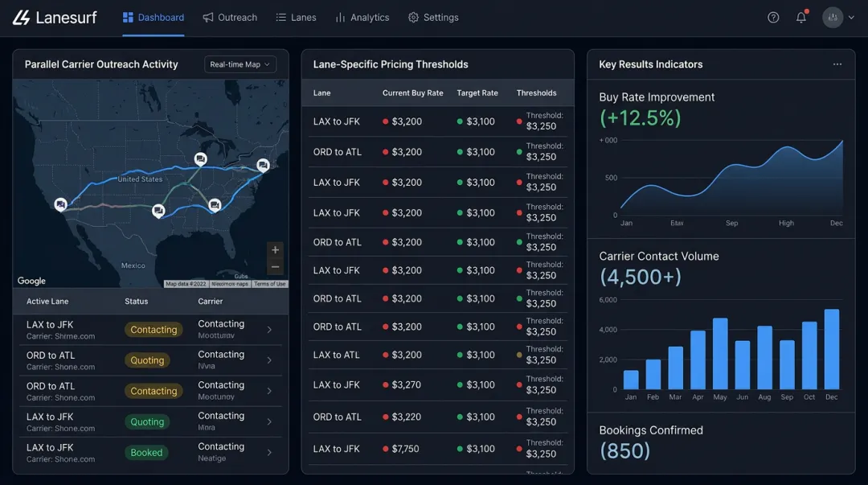Expand the Quoting ORD to ATL row chevron

(x=269, y=360)
